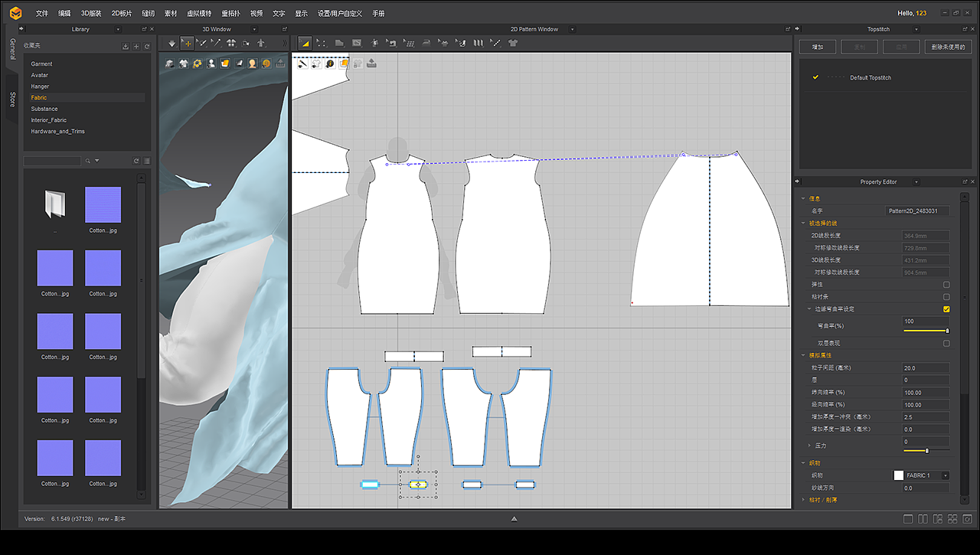Uncheck the 边缘弯曲率设定 checkbox

946,309
